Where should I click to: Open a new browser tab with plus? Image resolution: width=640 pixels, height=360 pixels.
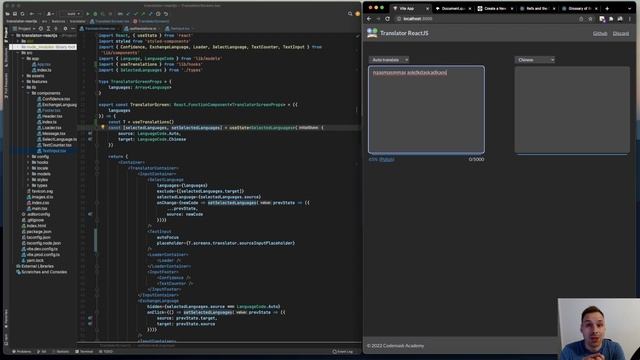[607, 8]
